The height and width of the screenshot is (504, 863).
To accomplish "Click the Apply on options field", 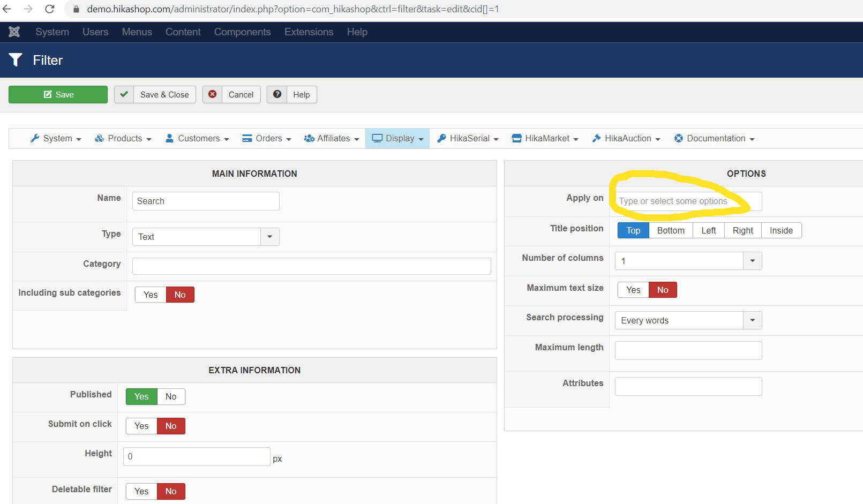I will pyautogui.click(x=688, y=201).
